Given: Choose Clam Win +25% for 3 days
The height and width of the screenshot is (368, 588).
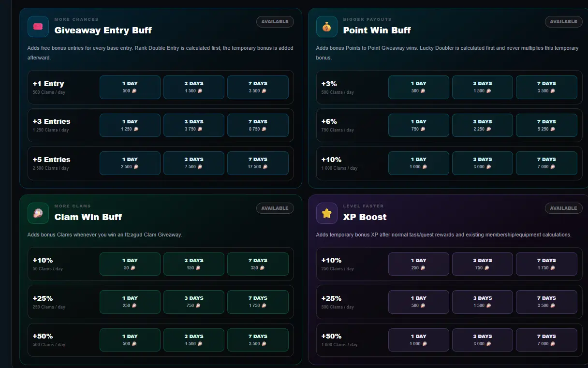Looking at the screenshot, I should coord(194,302).
